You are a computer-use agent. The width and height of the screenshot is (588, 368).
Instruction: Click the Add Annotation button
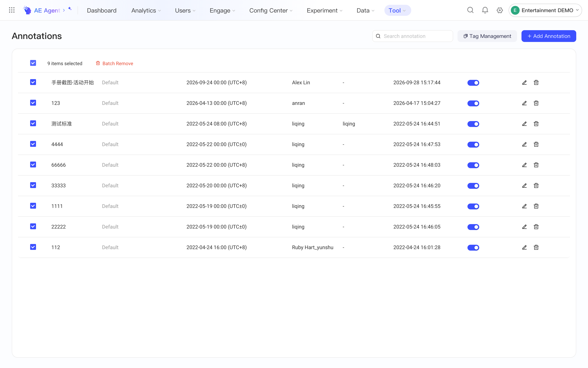click(549, 36)
